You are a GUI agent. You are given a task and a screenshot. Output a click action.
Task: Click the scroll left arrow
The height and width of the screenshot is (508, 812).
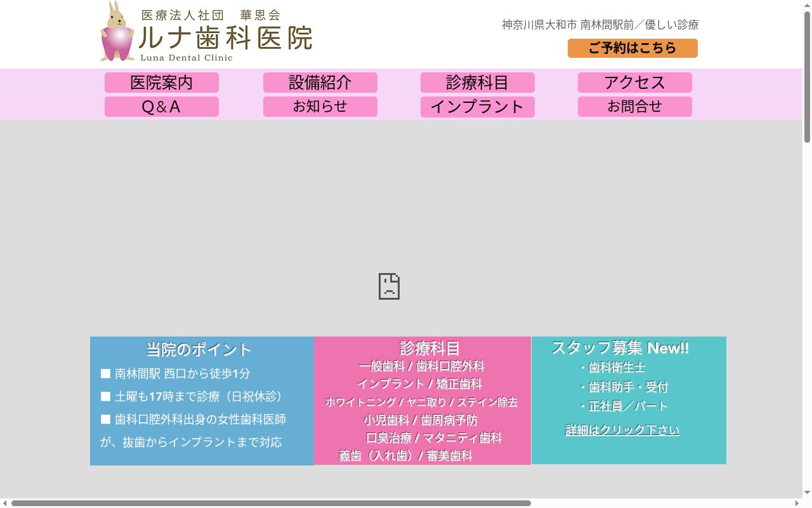pos(4,503)
